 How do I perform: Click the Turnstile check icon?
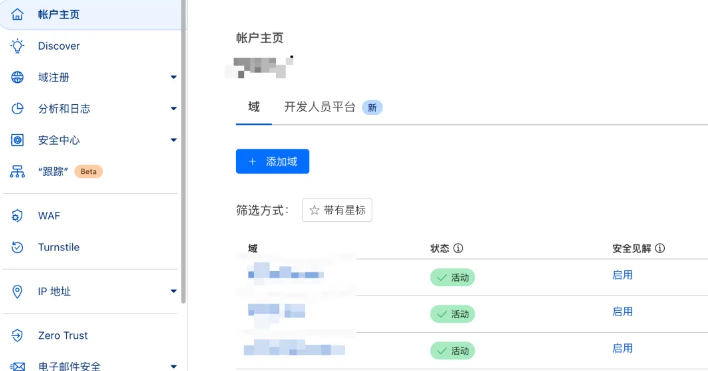coord(17,247)
